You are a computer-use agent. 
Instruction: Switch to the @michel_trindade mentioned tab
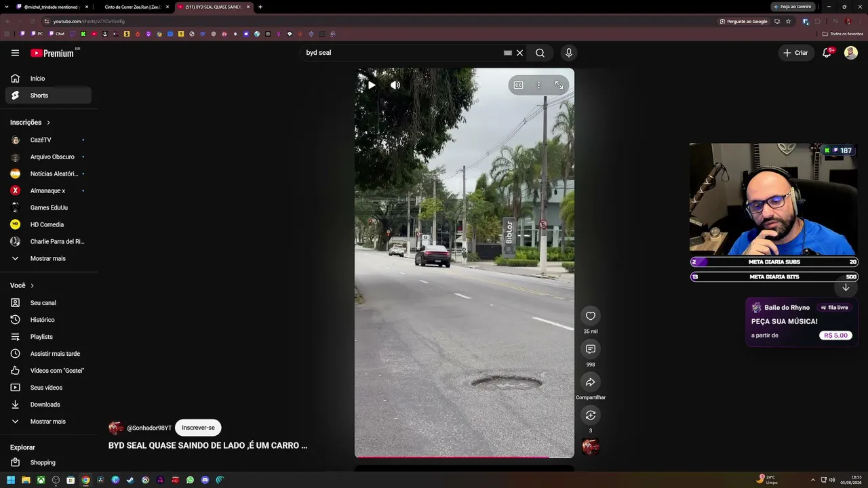click(x=52, y=7)
